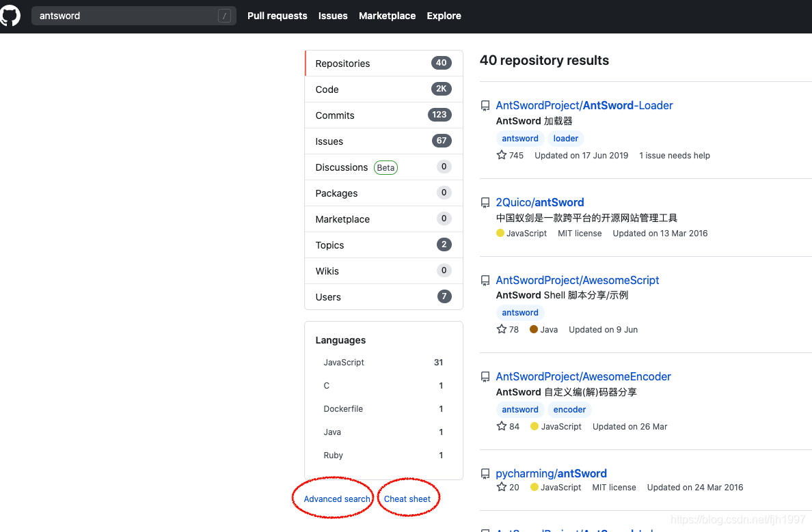Click 'Updated on 13 Mar 2016' text
This screenshot has height=532, width=812.
coord(660,234)
